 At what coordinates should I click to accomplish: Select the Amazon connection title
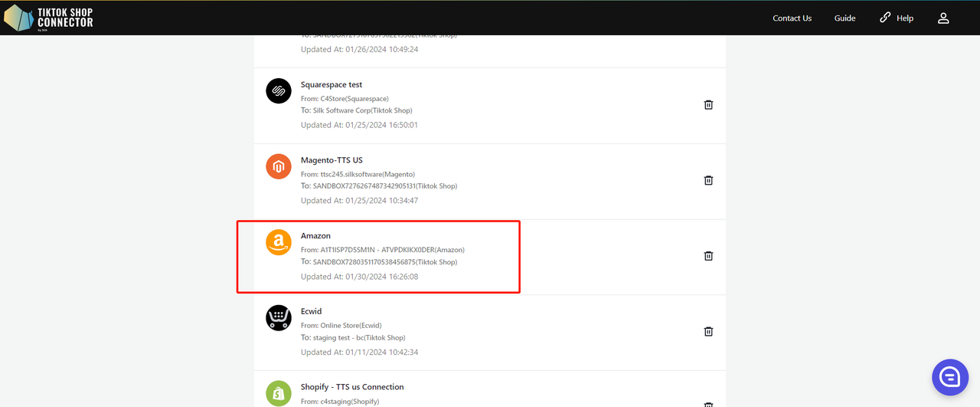click(x=315, y=236)
